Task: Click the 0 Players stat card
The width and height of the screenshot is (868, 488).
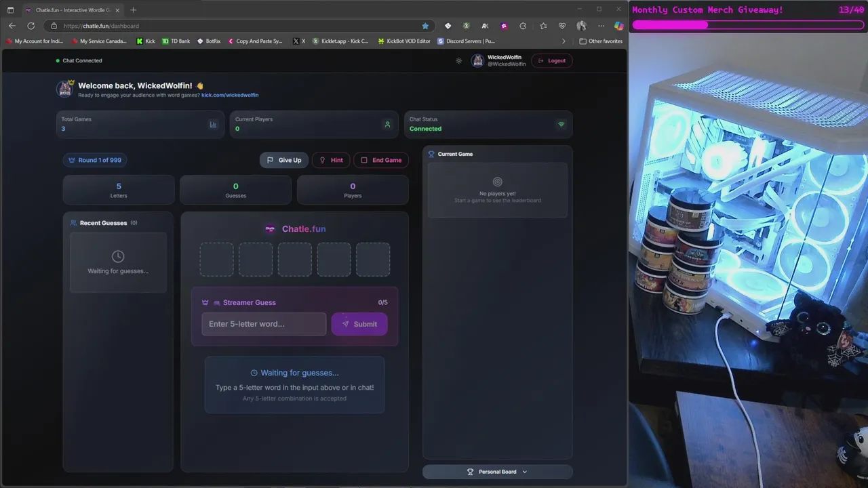Action: click(x=353, y=190)
